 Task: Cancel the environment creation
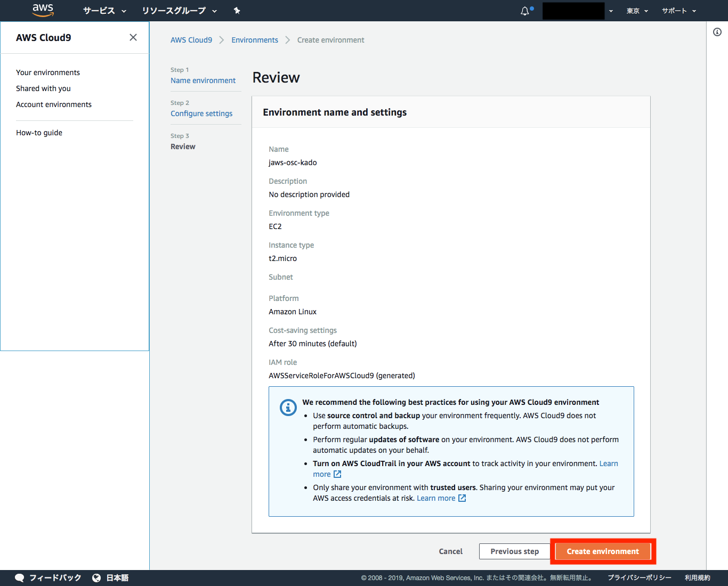[451, 551]
